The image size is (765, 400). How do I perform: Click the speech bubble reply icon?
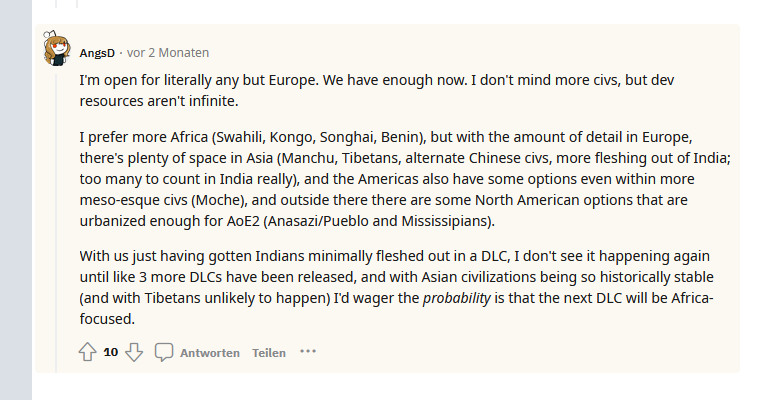click(x=165, y=352)
